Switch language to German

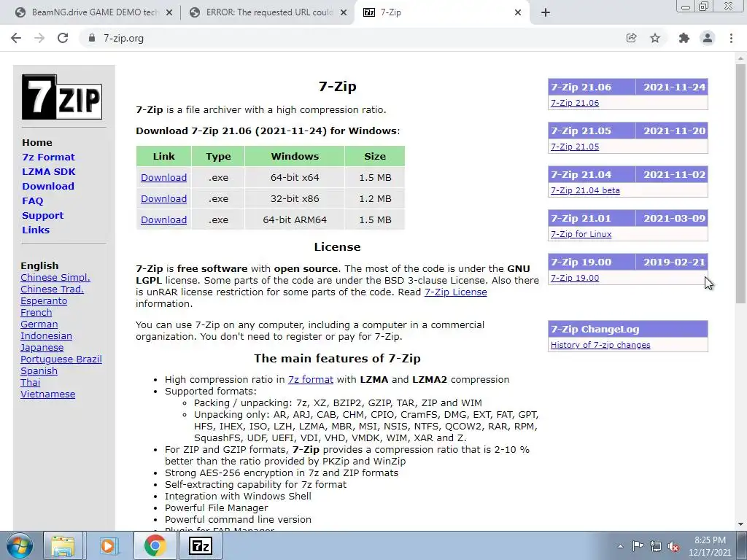(x=39, y=324)
